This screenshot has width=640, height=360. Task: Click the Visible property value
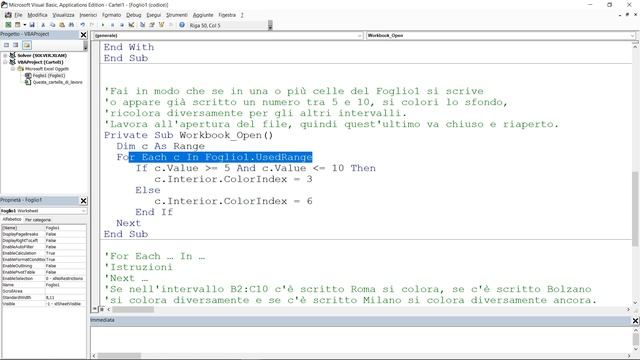pyautogui.click(x=65, y=304)
